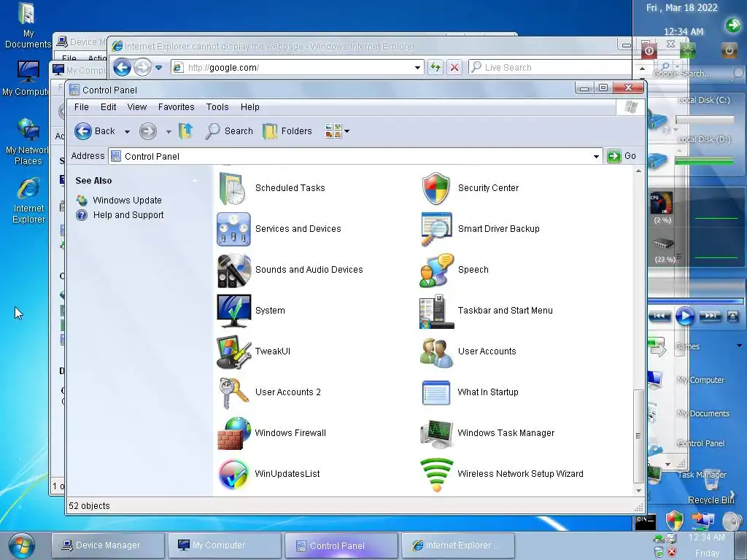Click the Live Search box

[x=550, y=68]
